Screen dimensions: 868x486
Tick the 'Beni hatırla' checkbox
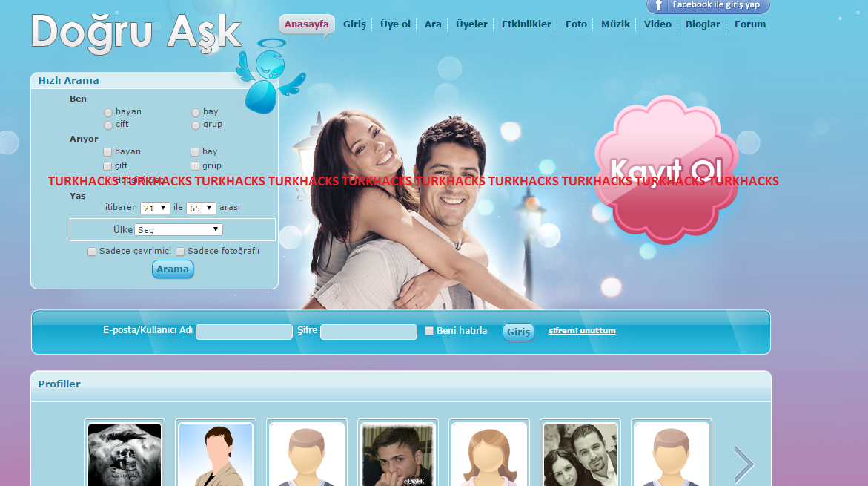click(429, 331)
